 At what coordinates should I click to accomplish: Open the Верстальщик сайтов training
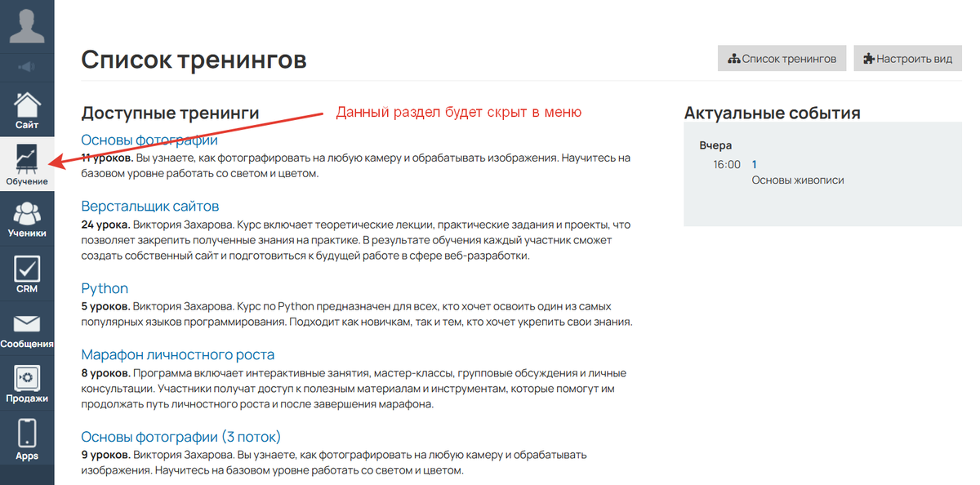coord(150,206)
